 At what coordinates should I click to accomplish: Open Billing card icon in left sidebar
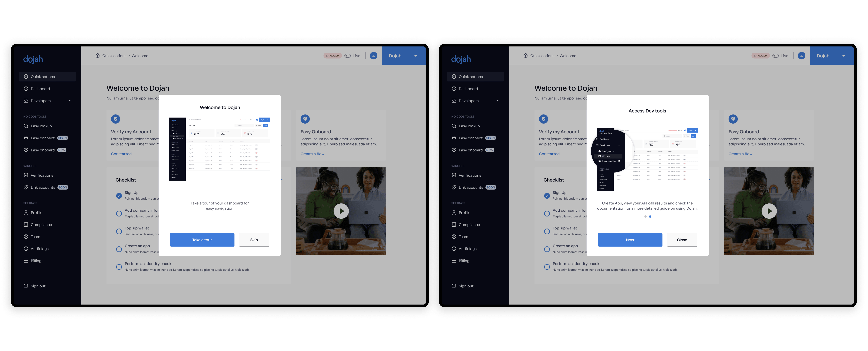click(x=26, y=261)
